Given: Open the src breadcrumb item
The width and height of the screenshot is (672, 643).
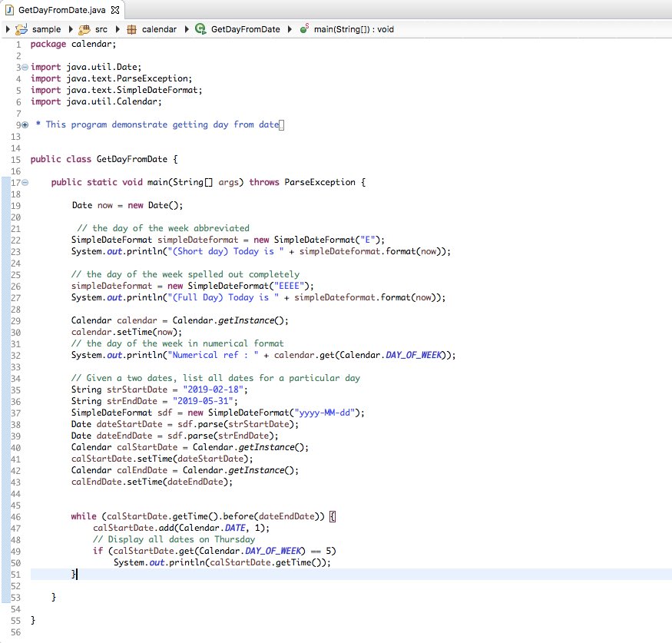Looking at the screenshot, I should coord(101,29).
